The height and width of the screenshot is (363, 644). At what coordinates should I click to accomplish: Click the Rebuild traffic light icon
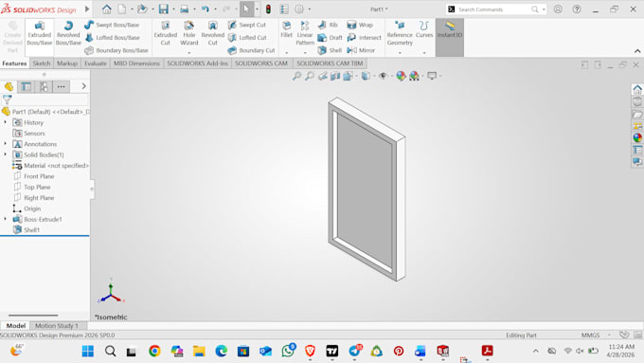[268, 9]
